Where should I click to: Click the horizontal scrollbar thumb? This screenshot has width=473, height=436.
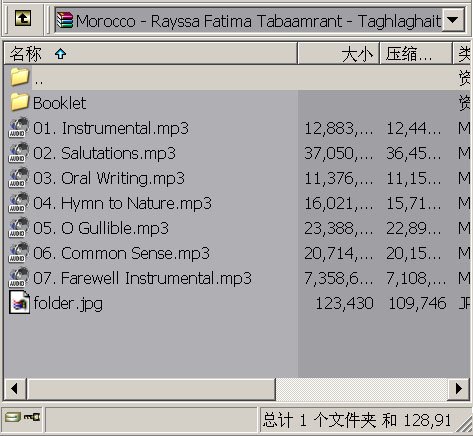tap(151, 388)
